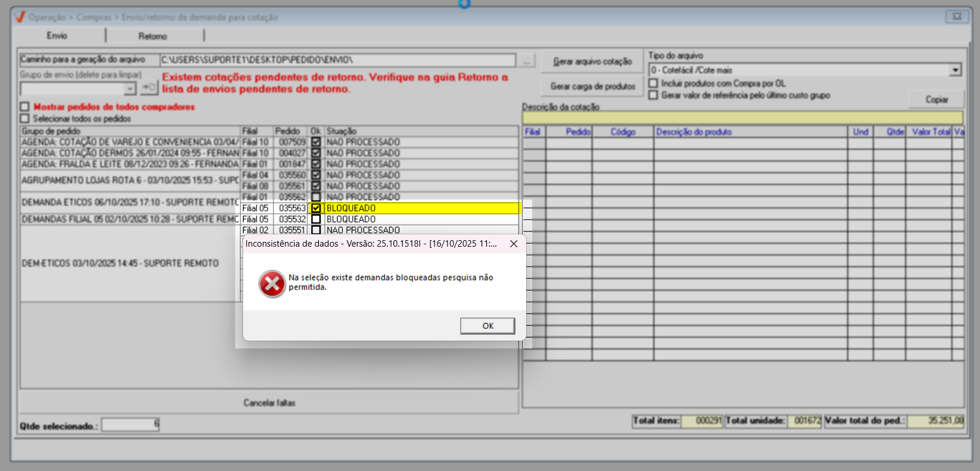Click the Total itens value field
Screen dimensions: 980x471
(702, 421)
